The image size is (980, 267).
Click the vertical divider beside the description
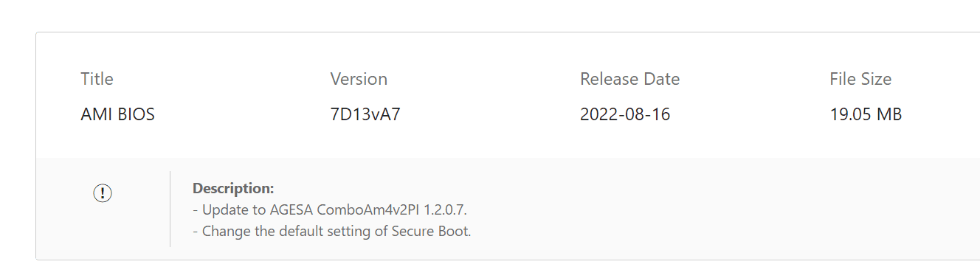[x=170, y=209]
